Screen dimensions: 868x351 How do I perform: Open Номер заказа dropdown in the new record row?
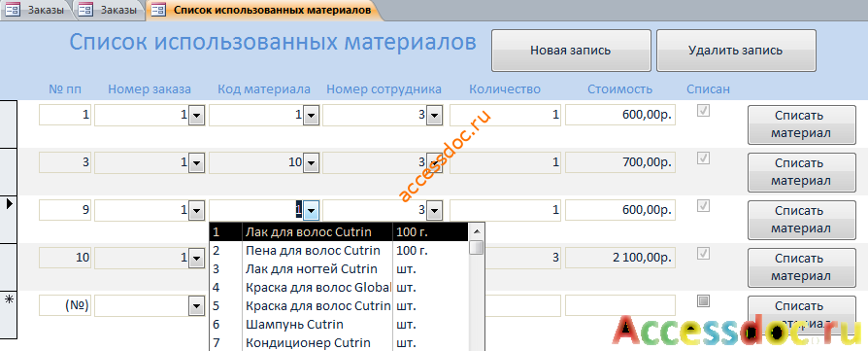[196, 305]
